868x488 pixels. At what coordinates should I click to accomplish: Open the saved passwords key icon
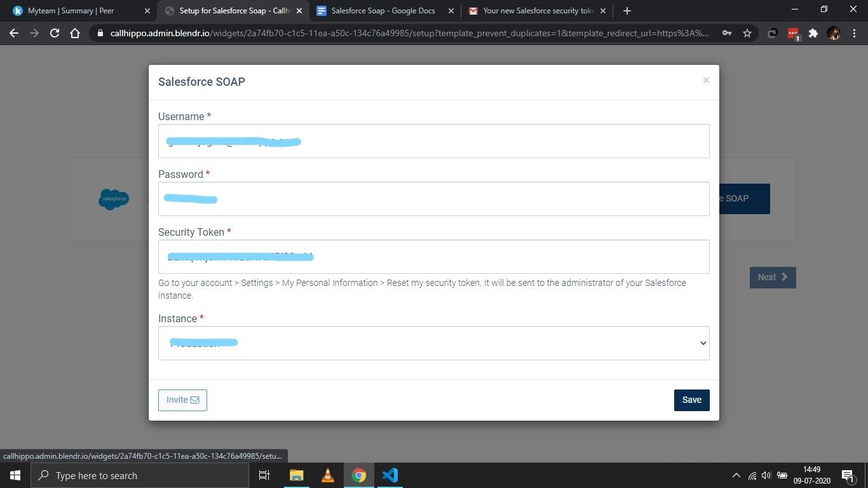pos(727,33)
